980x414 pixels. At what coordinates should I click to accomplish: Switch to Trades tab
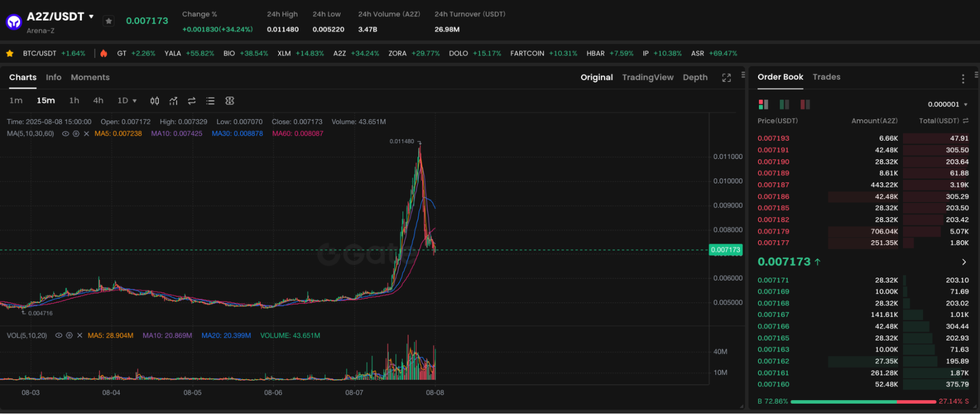click(827, 77)
